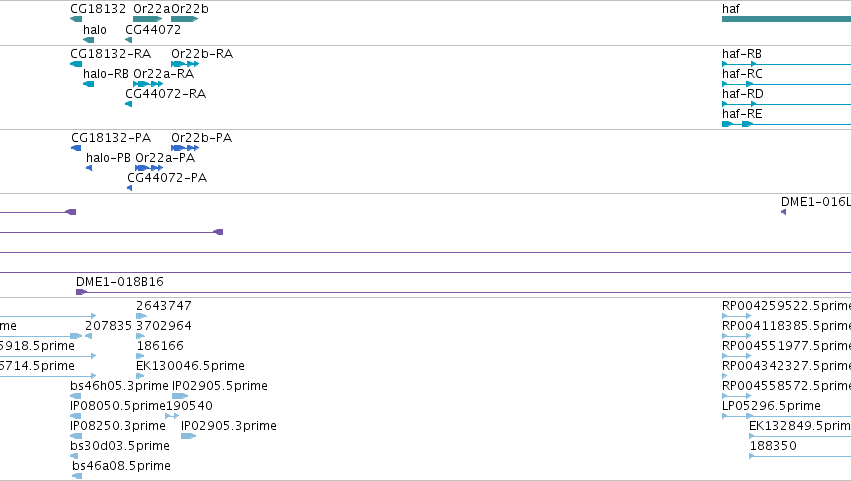Click the DME1-018B16 feature start marker
The height and width of the screenshot is (481, 851).
click(81, 292)
